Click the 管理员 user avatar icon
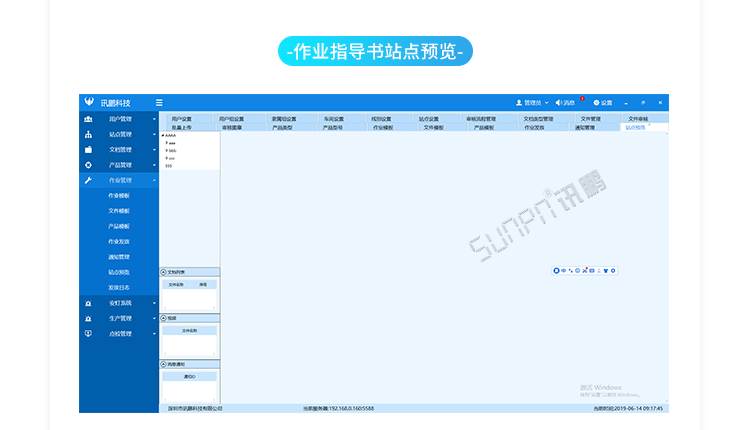The height and width of the screenshot is (430, 750). 519,103
